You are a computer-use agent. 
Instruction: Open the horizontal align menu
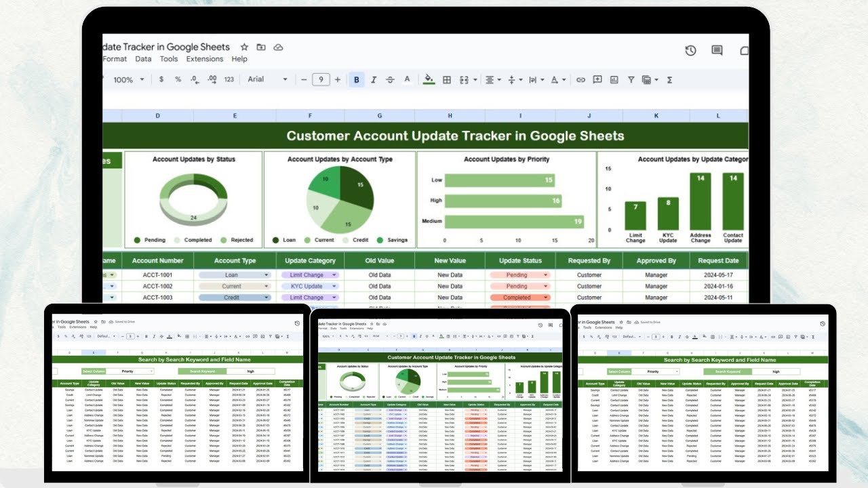click(492, 79)
